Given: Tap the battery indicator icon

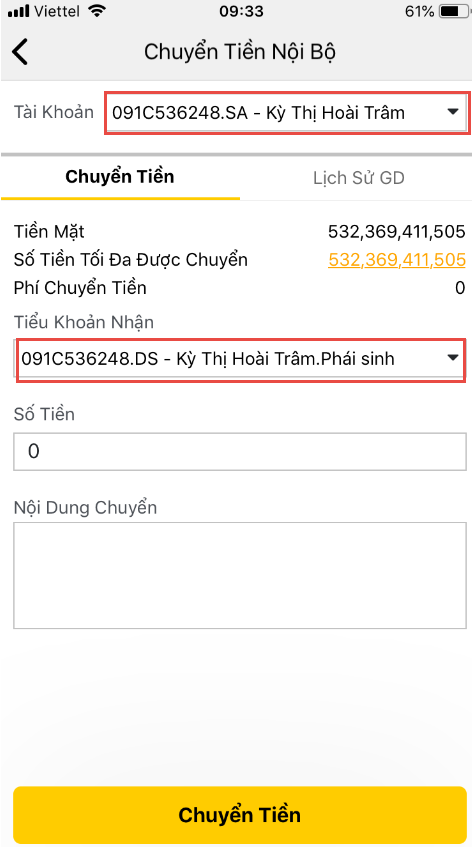Looking at the screenshot, I should tap(453, 11).
